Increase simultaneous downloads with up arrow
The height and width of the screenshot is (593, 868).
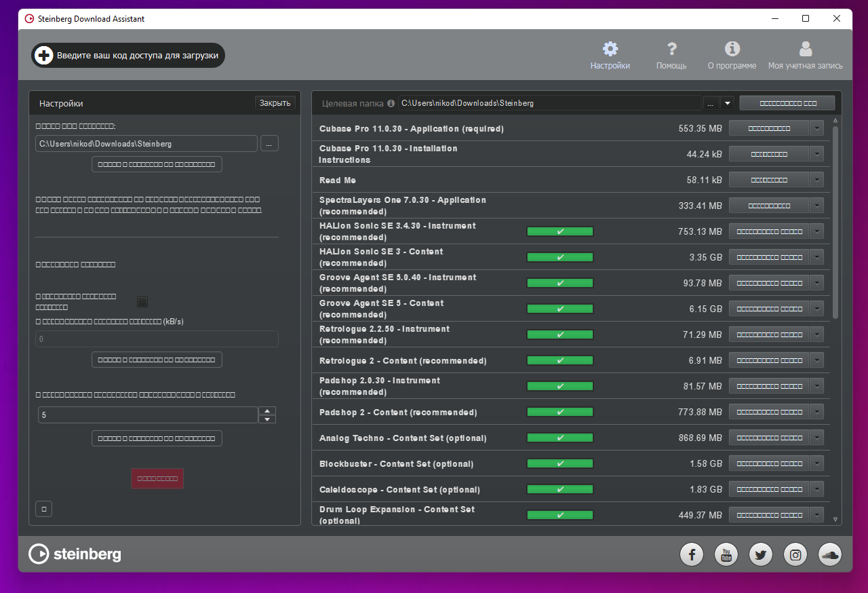click(x=268, y=410)
